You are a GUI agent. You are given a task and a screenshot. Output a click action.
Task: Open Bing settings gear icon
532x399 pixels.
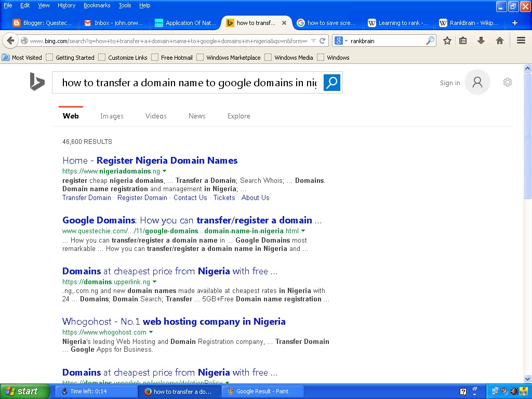[x=507, y=82]
